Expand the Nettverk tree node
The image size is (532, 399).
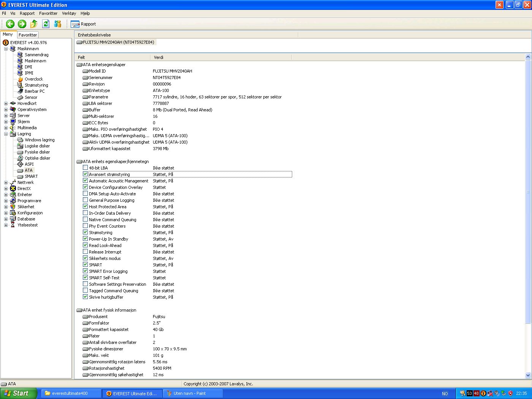point(6,182)
